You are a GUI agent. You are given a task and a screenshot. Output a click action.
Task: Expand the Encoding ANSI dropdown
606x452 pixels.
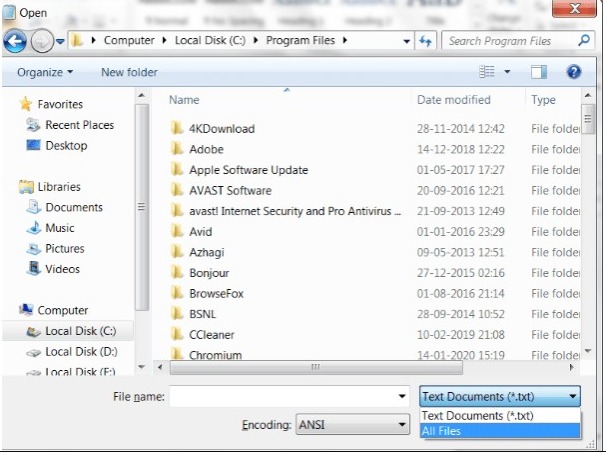[x=402, y=425]
